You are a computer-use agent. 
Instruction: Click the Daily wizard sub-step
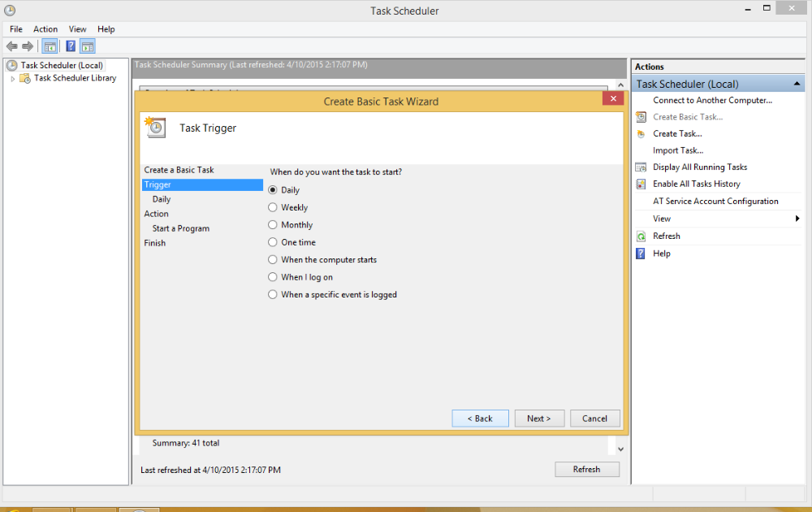click(x=162, y=199)
